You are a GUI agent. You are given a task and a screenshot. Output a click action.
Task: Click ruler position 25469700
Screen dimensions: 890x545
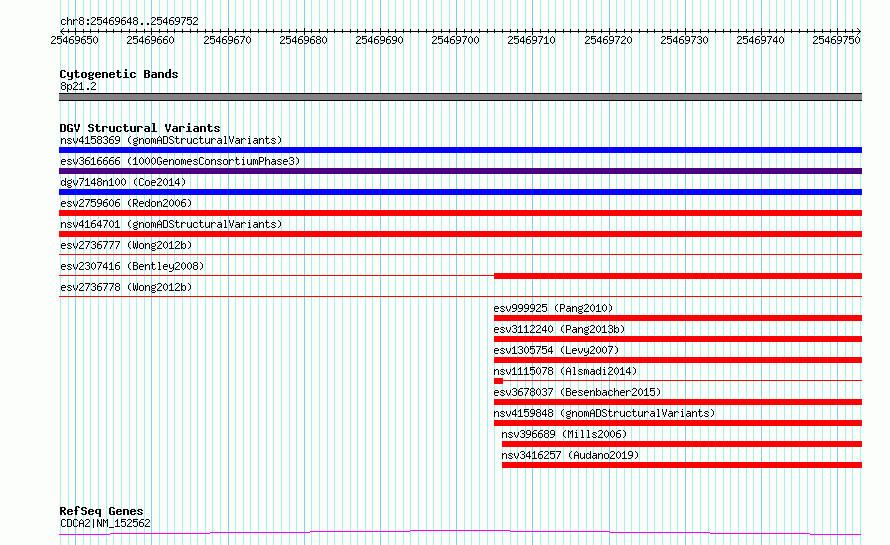click(x=455, y=40)
